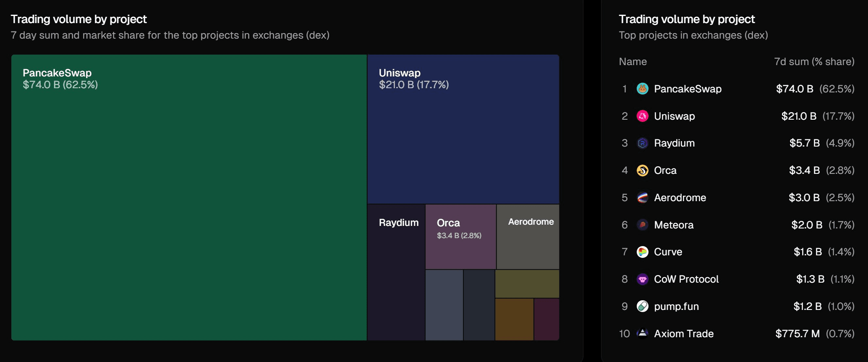Click the "7d sum (% share)" column header

coord(814,62)
